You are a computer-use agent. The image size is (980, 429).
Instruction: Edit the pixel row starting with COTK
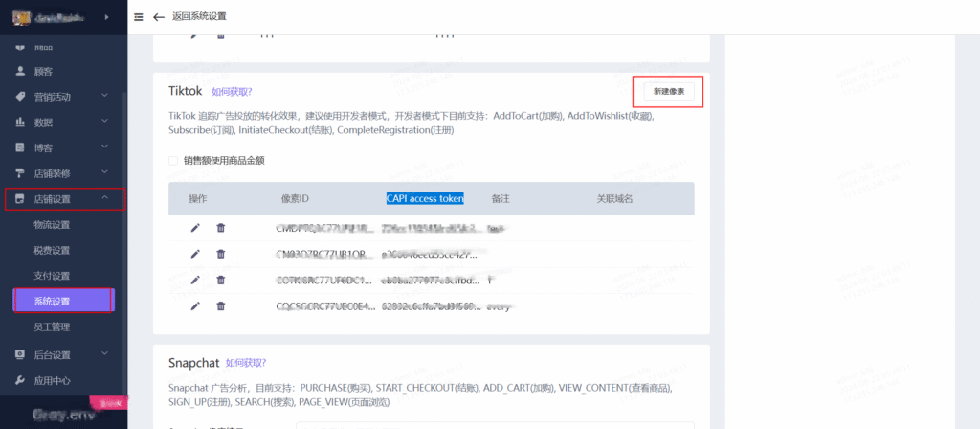coord(195,280)
